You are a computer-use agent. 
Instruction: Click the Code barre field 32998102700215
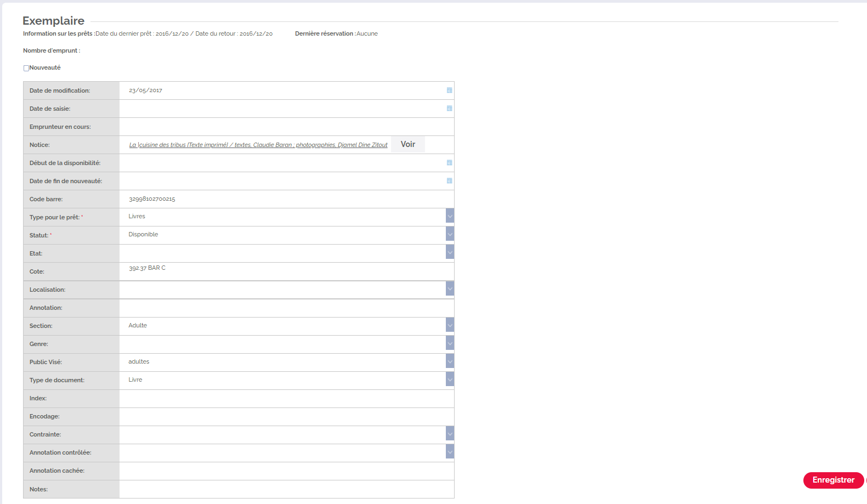286,199
